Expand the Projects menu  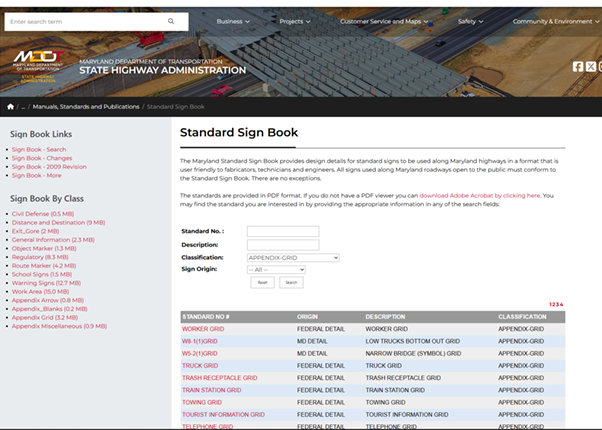point(295,22)
